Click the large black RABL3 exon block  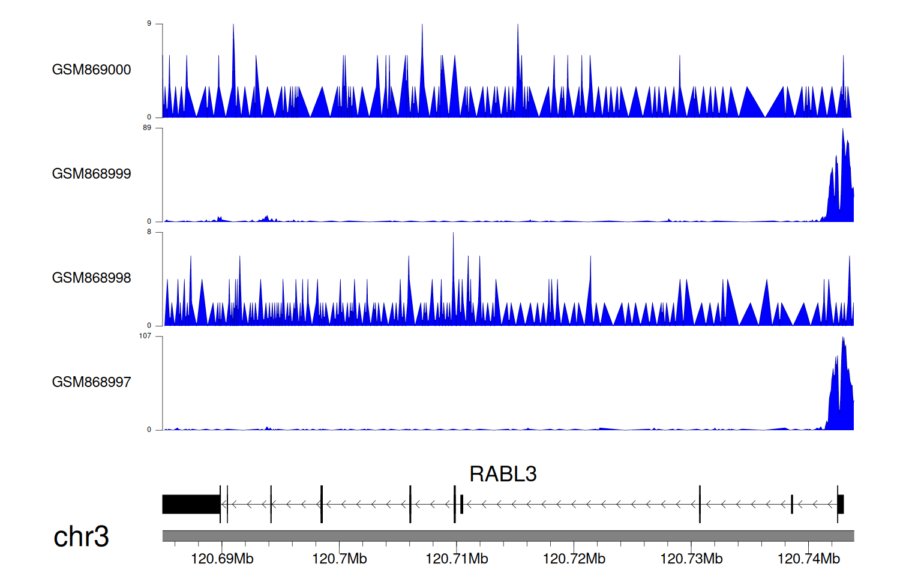pyautogui.click(x=191, y=504)
